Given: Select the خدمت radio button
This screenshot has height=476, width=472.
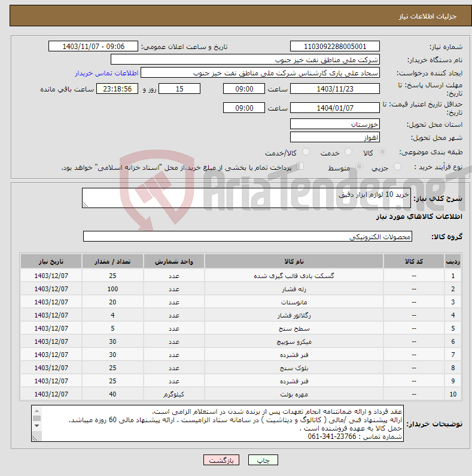Looking at the screenshot, I should [348, 151].
